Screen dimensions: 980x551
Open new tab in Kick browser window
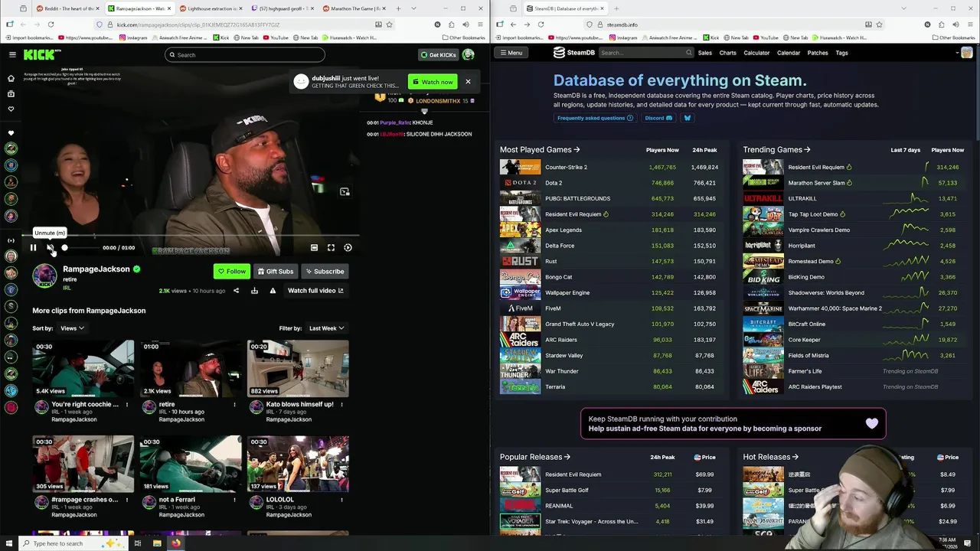[x=398, y=8]
